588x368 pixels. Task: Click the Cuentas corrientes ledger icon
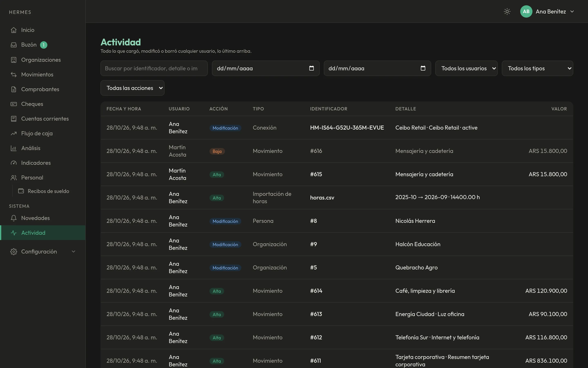coord(14,119)
